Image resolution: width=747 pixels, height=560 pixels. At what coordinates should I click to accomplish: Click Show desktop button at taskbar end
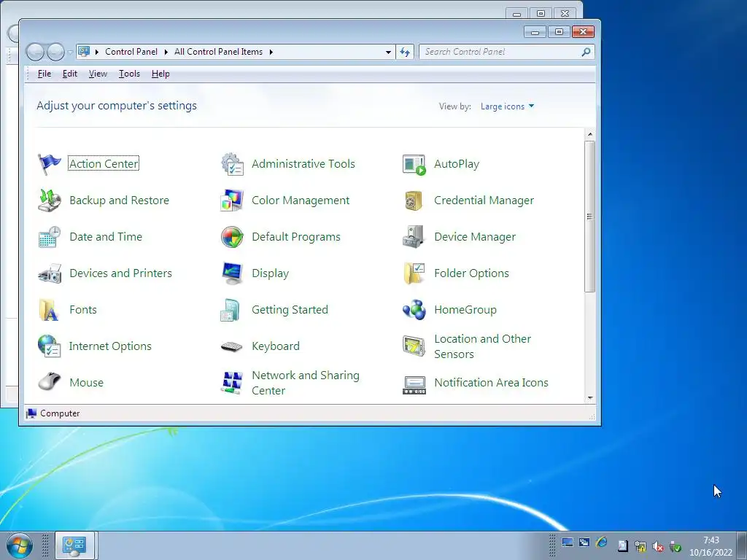[742, 545]
